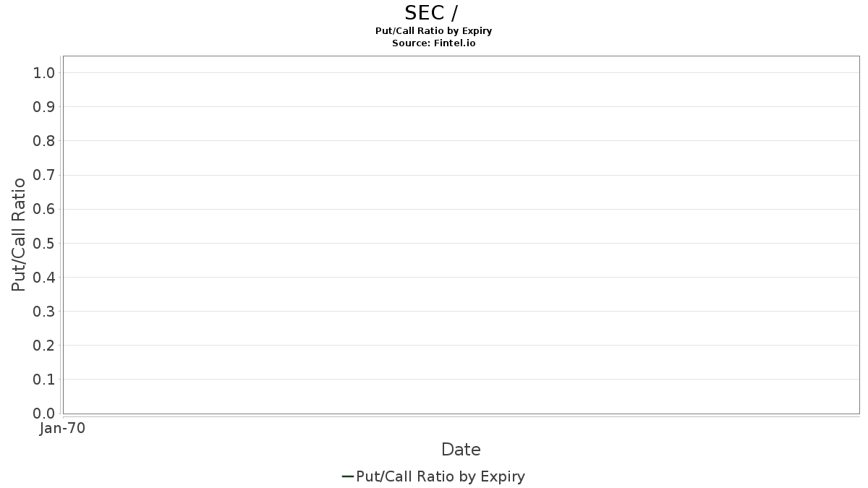This screenshot has height=488, width=868.
Task: Click the 1.0 y-axis tick label
Action: (44, 73)
